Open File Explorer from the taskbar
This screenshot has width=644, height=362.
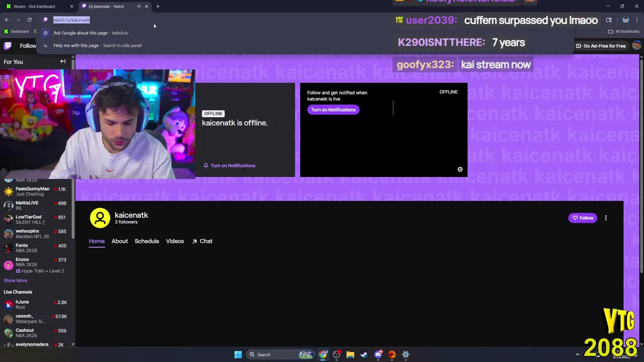point(350,354)
